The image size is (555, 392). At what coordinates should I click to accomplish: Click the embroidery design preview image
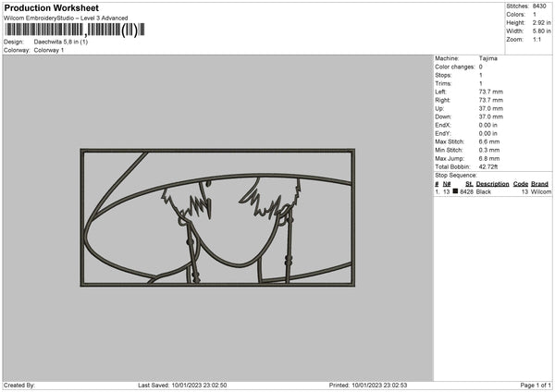tap(217, 217)
